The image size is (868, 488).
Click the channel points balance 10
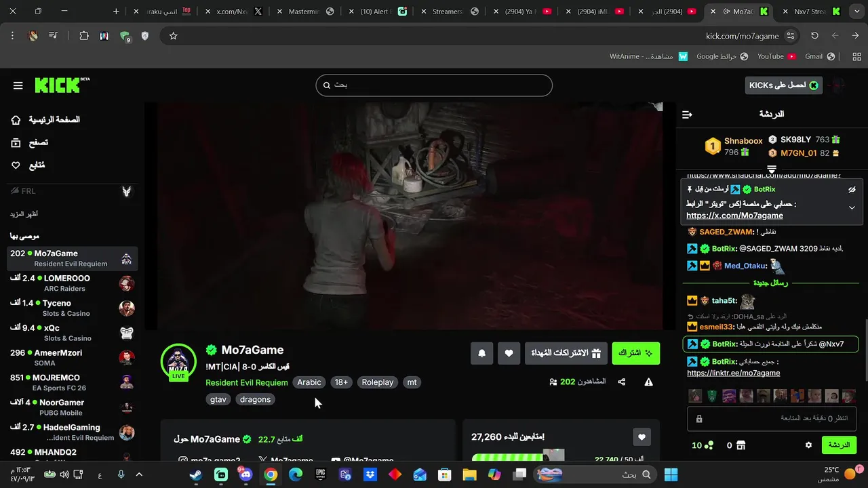tap(703, 445)
